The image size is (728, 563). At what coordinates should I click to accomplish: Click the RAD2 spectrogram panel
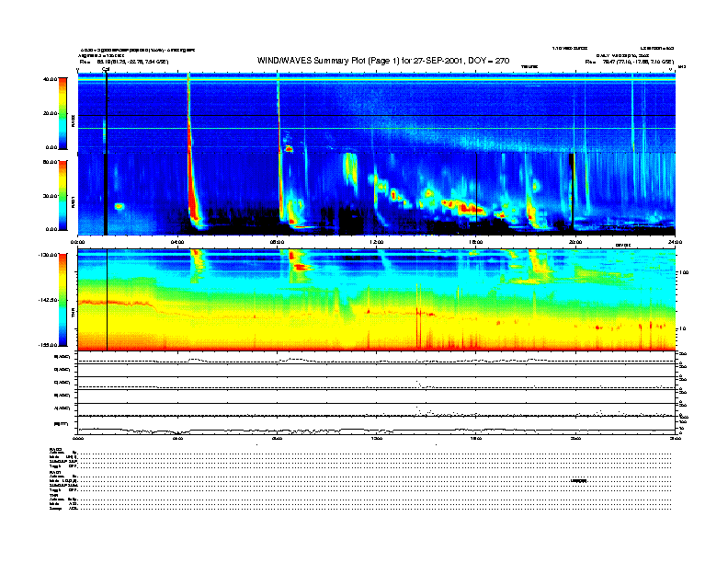pyautogui.click(x=377, y=112)
